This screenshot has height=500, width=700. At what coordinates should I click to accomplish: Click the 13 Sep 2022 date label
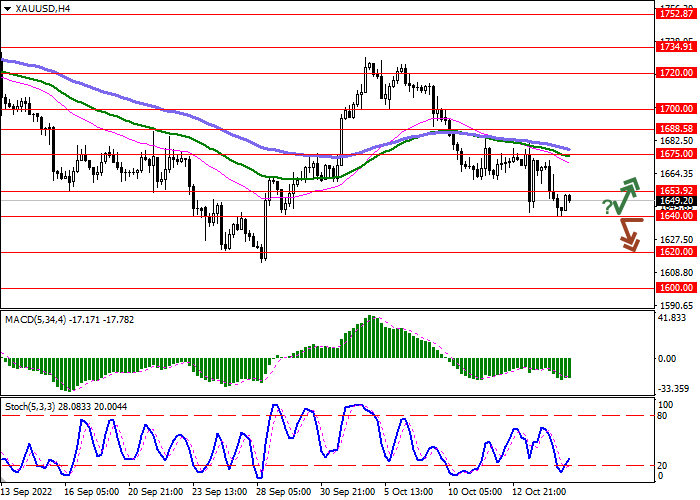click(x=30, y=492)
